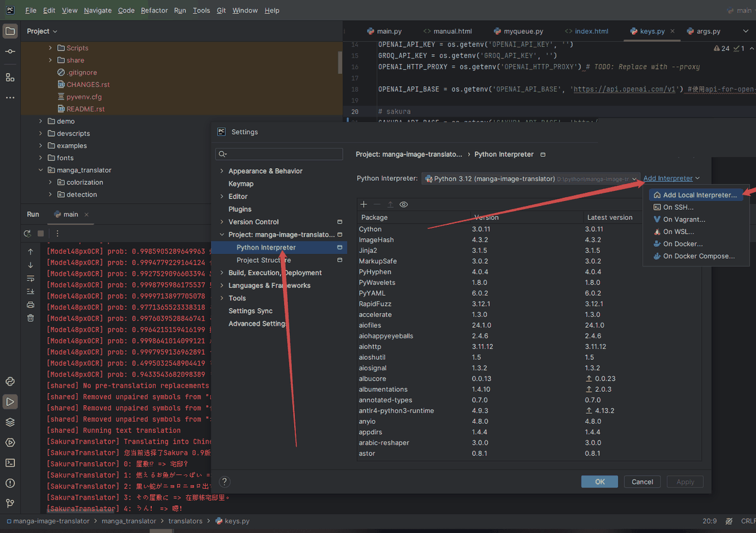Open the Python Console tool window icon
The height and width of the screenshot is (533, 756).
tap(10, 381)
